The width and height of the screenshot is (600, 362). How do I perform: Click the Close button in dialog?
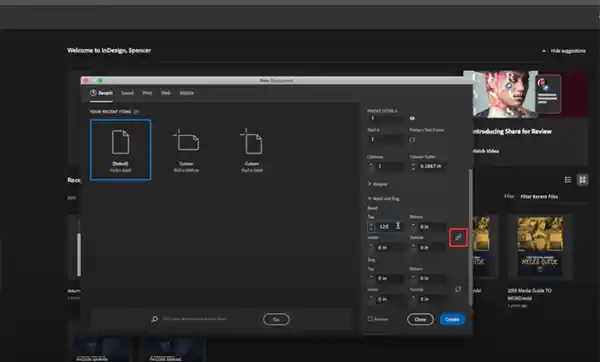pyautogui.click(x=421, y=319)
